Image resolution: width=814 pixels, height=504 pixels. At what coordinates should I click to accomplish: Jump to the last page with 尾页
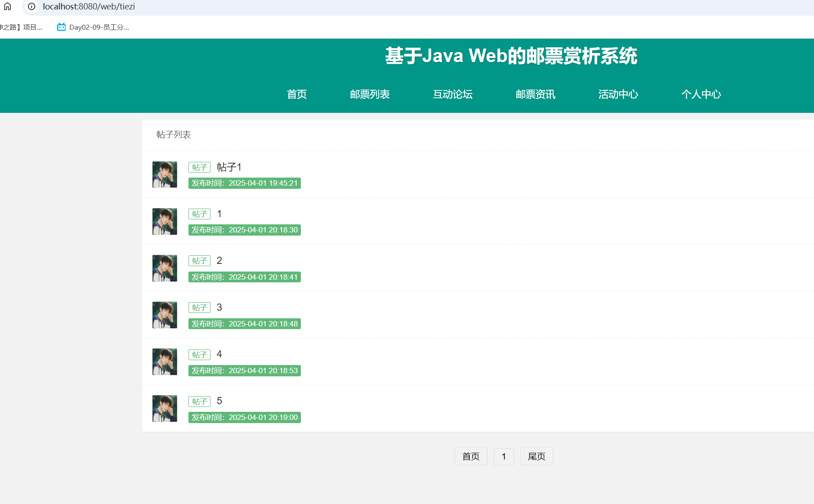(x=537, y=456)
